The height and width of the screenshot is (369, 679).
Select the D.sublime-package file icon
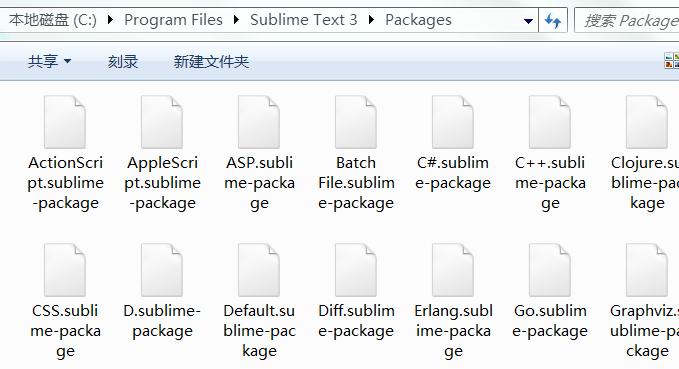[x=162, y=270]
